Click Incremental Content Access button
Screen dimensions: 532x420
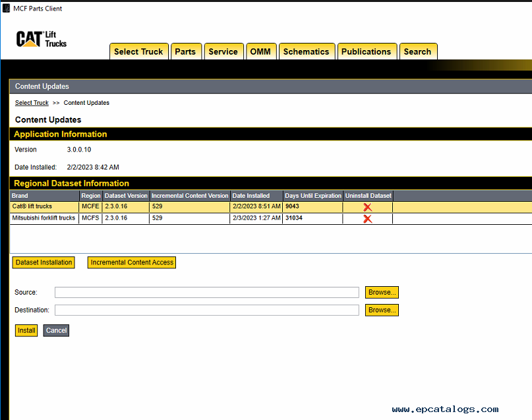(132, 262)
